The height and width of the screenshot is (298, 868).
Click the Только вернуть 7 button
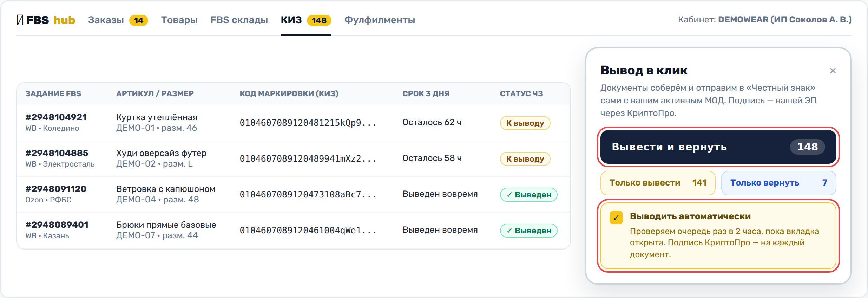coord(779,183)
